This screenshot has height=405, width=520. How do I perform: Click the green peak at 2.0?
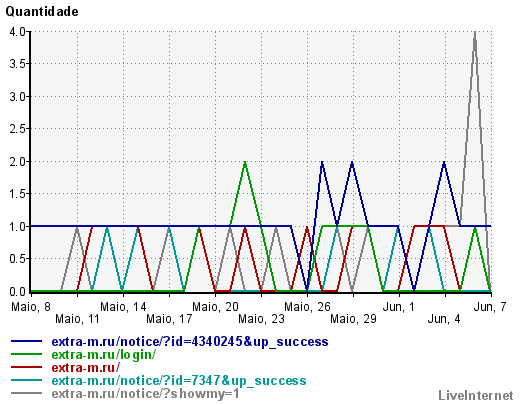point(245,162)
